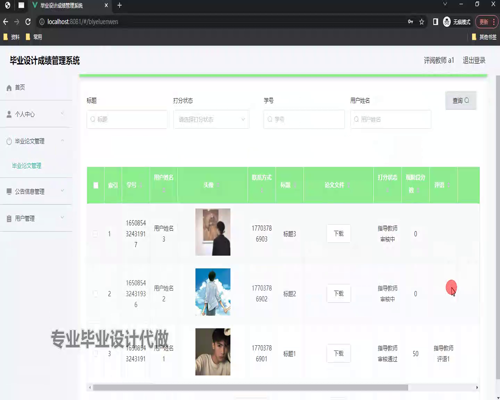Click the score cell showing 50
Screen dimensions: 500x400
pyautogui.click(x=415, y=354)
